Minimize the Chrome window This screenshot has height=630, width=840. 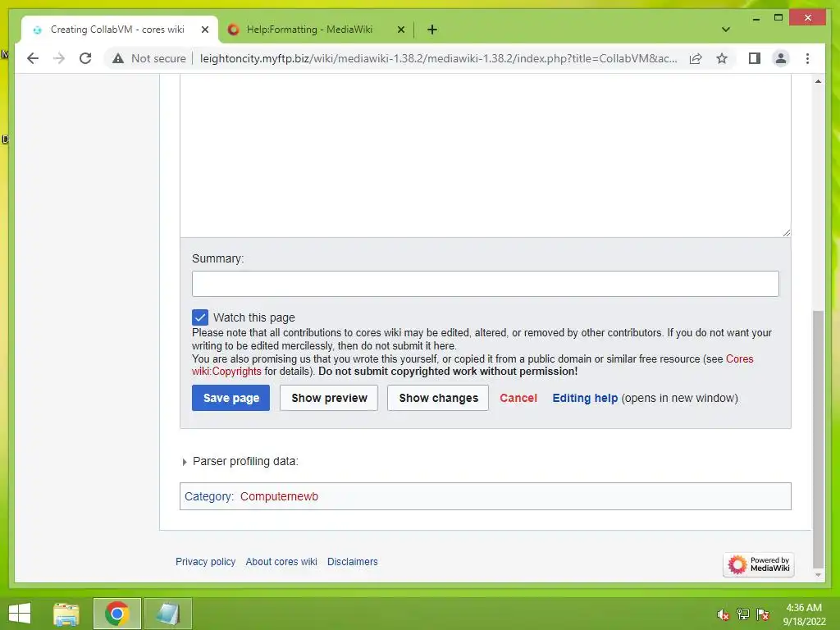(756, 18)
